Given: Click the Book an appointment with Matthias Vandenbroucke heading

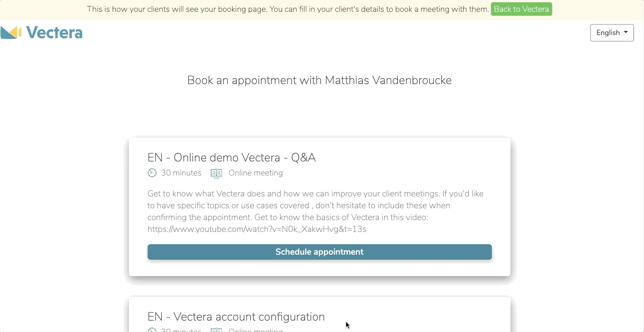Looking at the screenshot, I should pos(320,80).
